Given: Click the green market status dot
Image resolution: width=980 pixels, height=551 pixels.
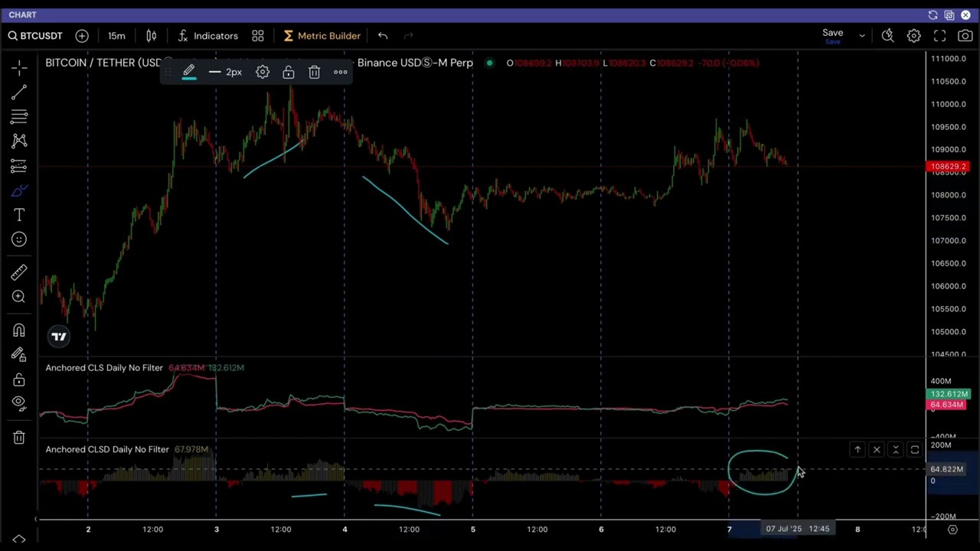Looking at the screenshot, I should [x=489, y=63].
